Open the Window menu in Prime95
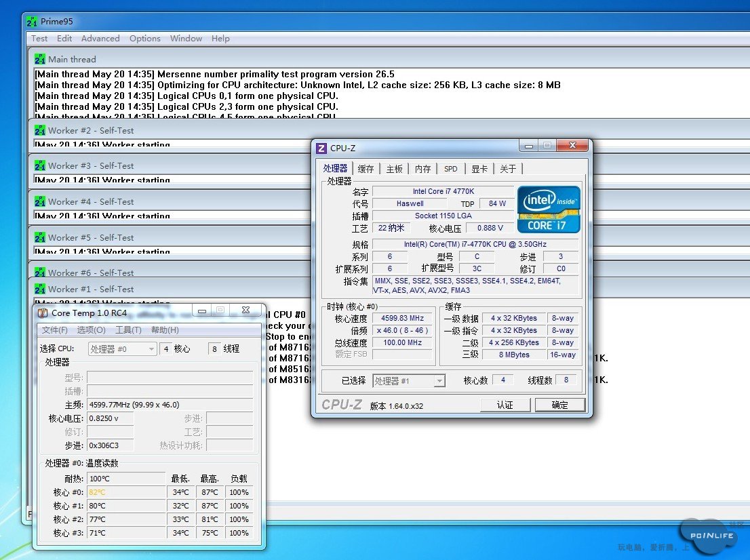 (186, 39)
